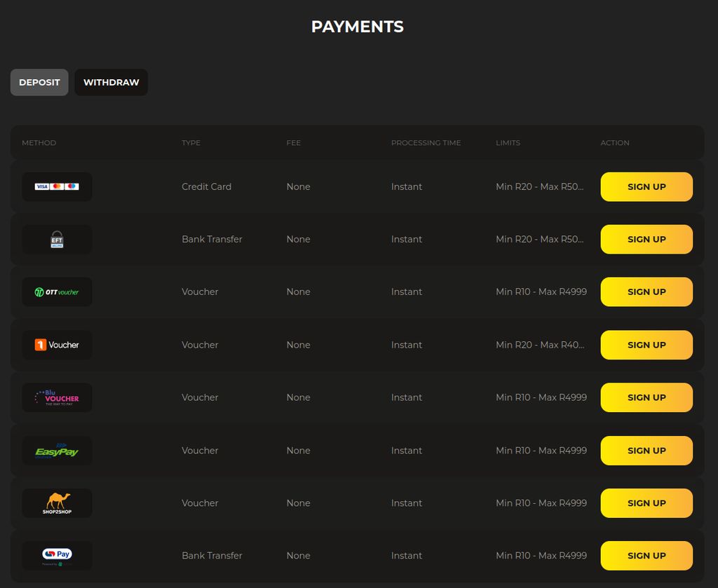The image size is (718, 588).
Task: Click the Action column header
Action: coord(615,143)
